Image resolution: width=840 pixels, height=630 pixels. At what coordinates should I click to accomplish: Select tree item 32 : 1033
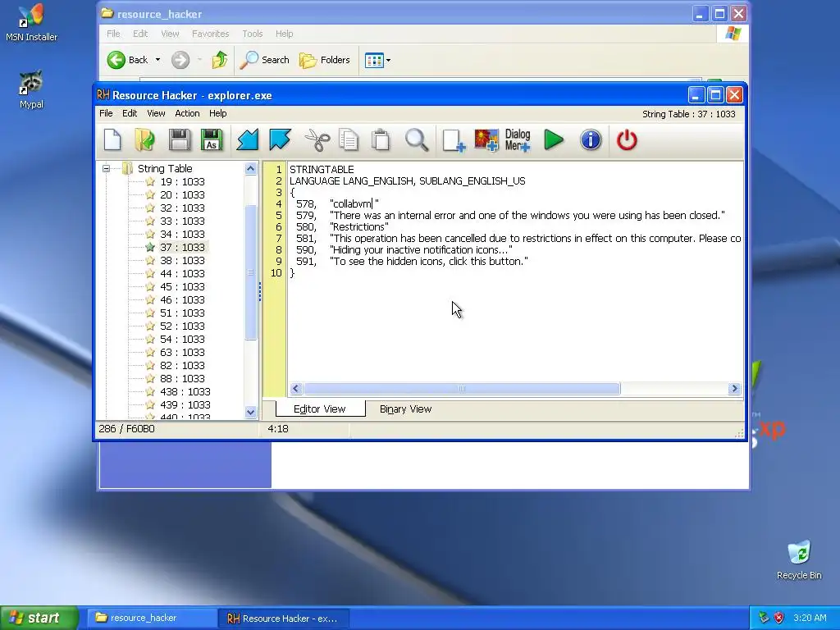(182, 208)
